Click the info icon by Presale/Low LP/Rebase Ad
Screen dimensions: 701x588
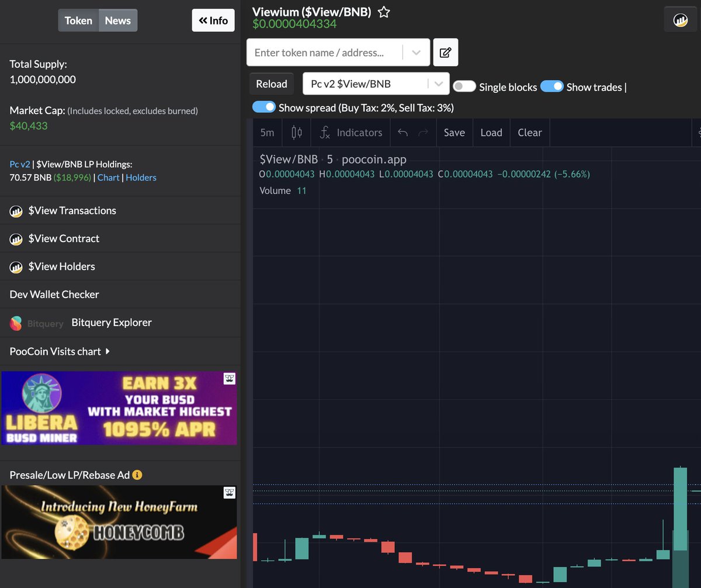click(x=137, y=475)
